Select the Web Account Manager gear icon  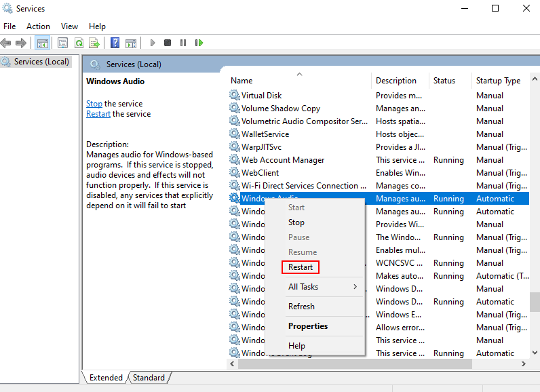pyautogui.click(x=235, y=159)
